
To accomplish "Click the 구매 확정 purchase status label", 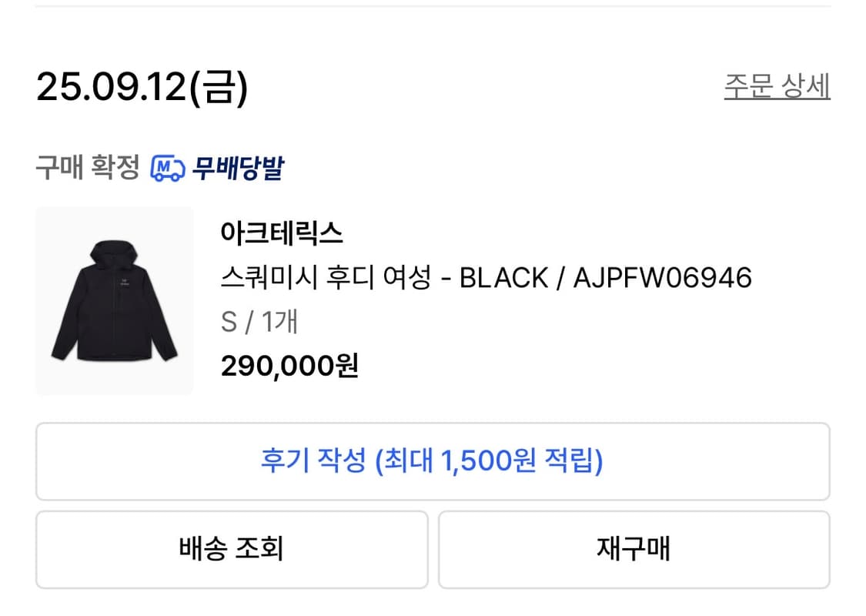I will coord(87,166).
